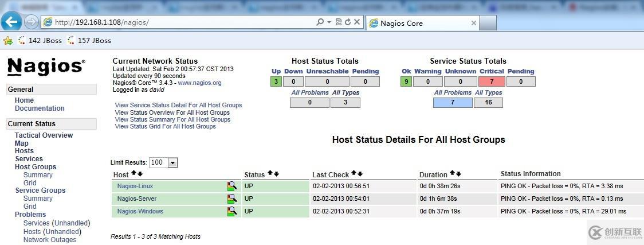Sort Duration column descending arrow
Screen dimensions: 644x245
click(458, 174)
